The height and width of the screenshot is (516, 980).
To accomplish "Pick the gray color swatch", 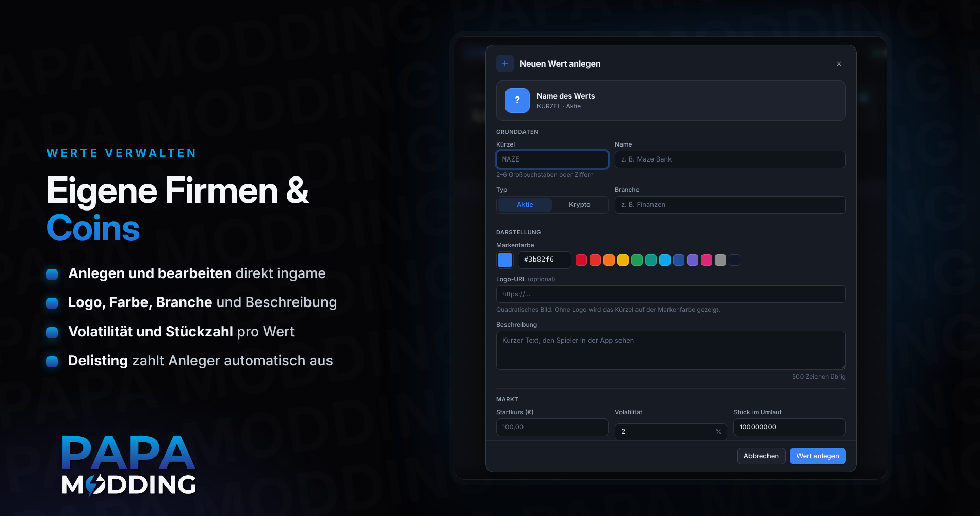I will click(x=721, y=260).
